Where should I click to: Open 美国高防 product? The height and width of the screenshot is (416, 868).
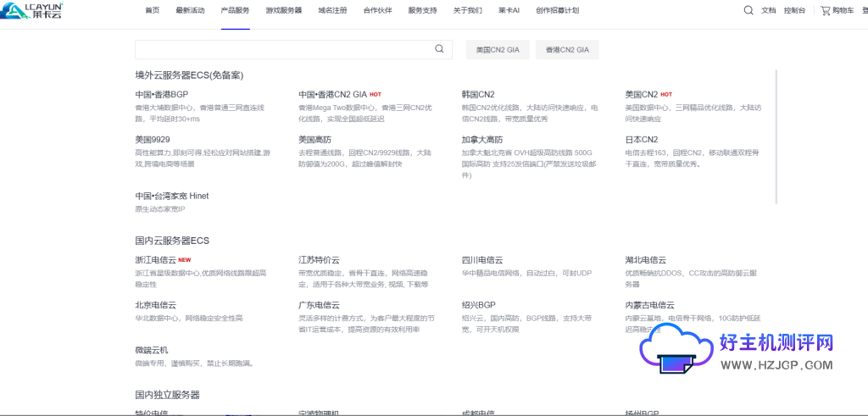click(315, 140)
